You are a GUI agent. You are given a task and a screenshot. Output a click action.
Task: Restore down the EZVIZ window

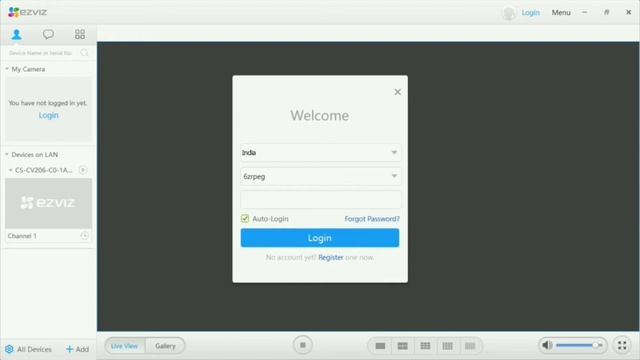click(607, 12)
